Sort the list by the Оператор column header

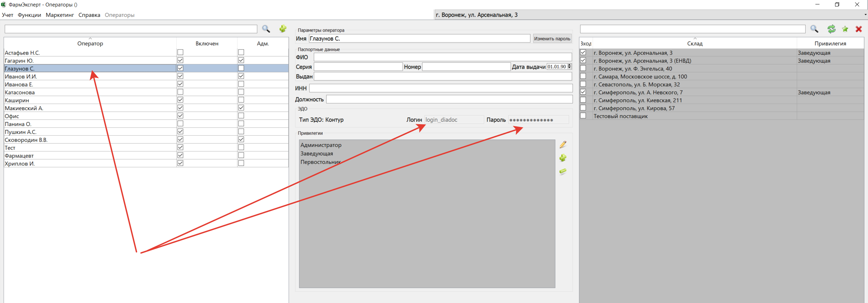90,43
